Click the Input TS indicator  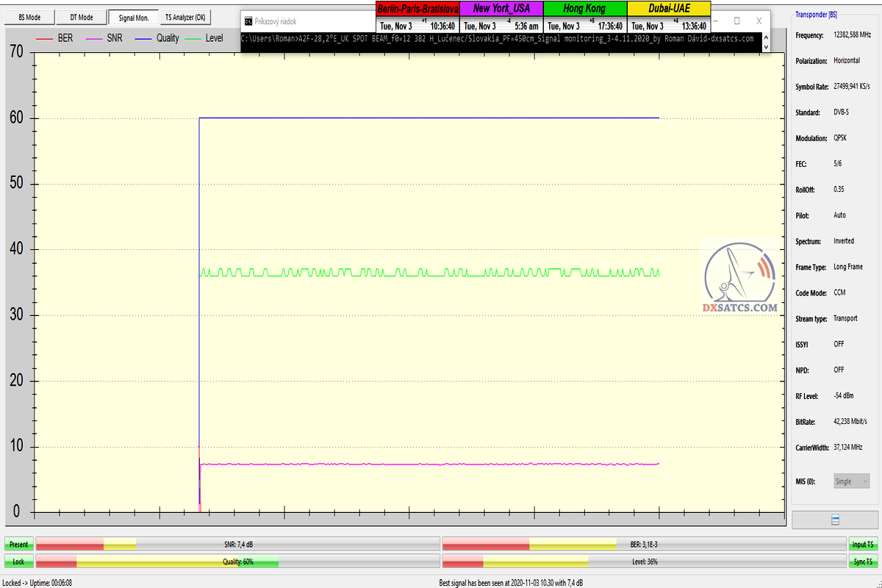tap(862, 545)
